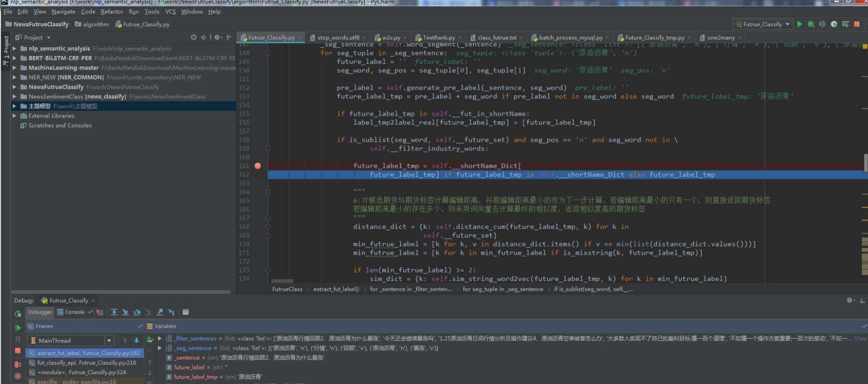Click the concurrency diagram run icon
The height and width of the screenshot is (384, 868).
[846, 24]
